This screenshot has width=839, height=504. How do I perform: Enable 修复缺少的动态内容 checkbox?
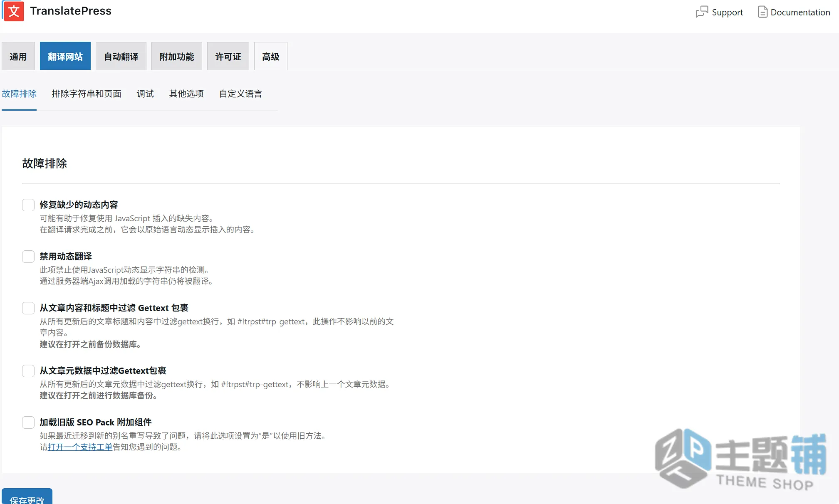coord(28,205)
